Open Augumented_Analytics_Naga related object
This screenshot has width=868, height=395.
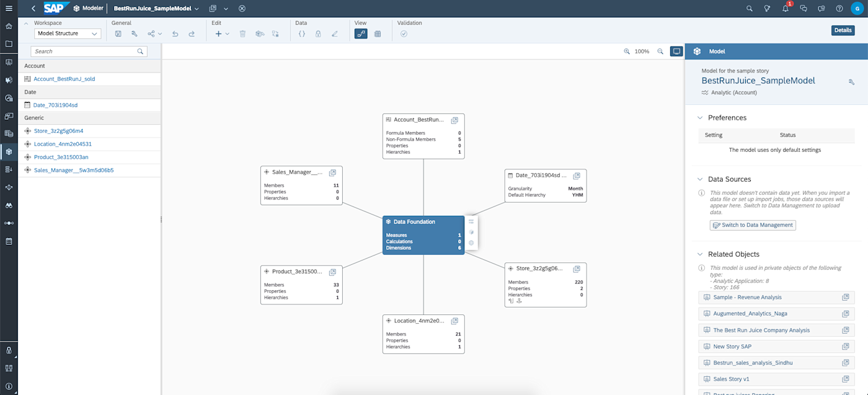coord(777,314)
